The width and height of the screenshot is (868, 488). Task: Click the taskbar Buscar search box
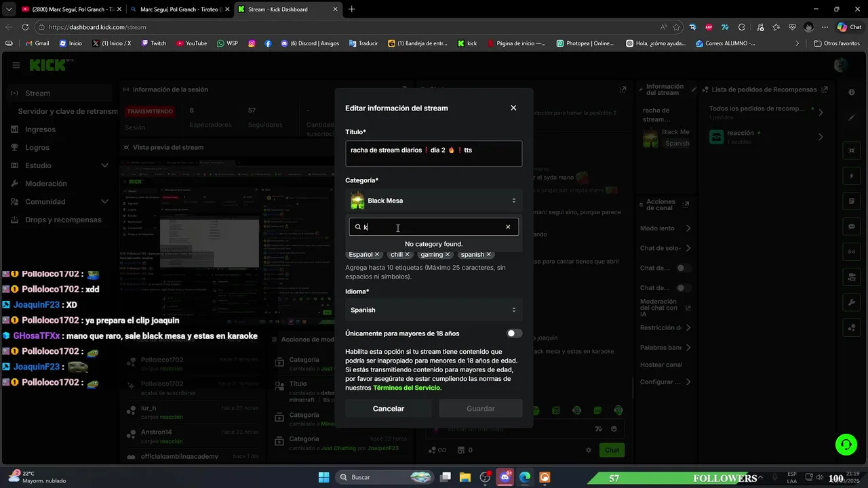(384, 477)
